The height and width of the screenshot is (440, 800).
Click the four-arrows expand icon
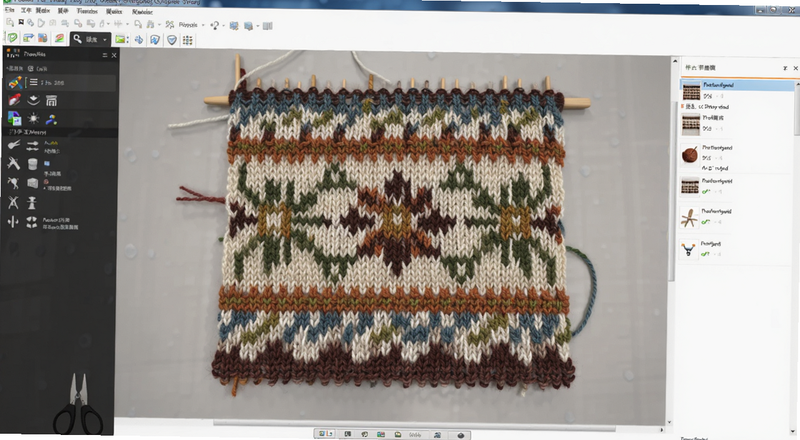[x=32, y=222]
